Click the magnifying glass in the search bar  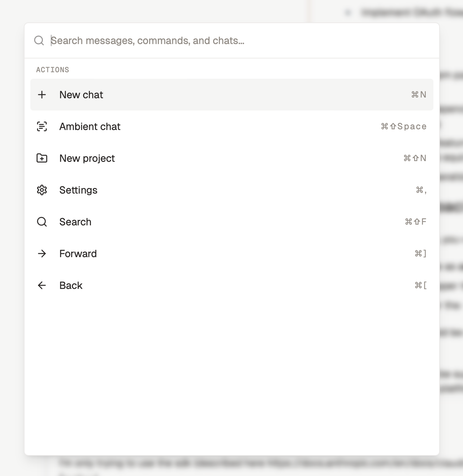(x=39, y=40)
